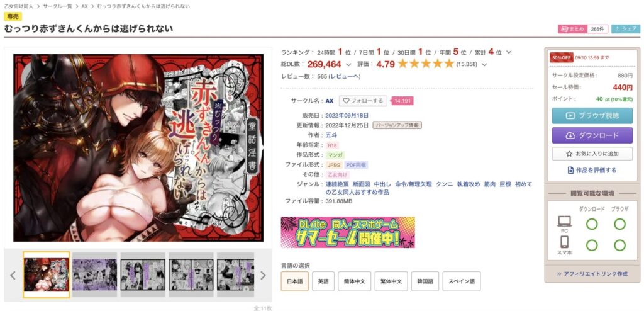Expand total DL count chevron

[348, 65]
